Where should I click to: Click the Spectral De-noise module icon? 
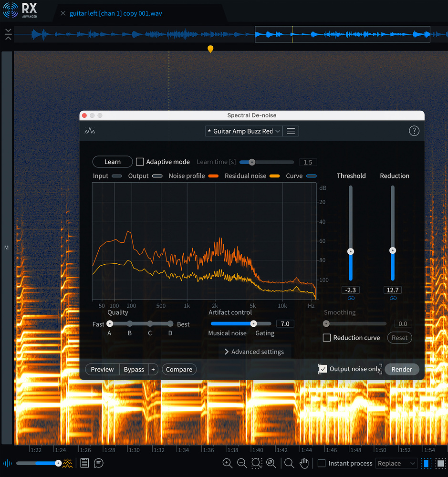coord(90,131)
